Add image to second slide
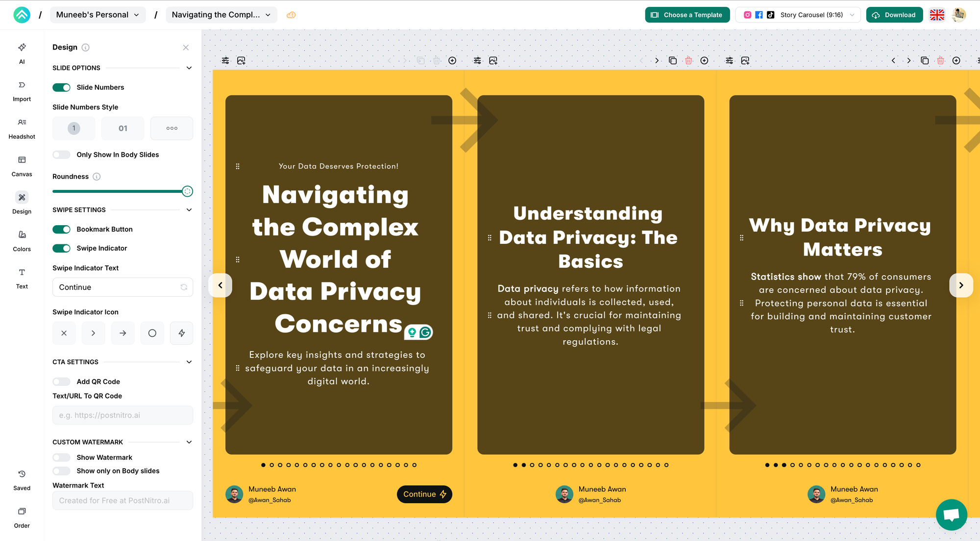 click(493, 61)
